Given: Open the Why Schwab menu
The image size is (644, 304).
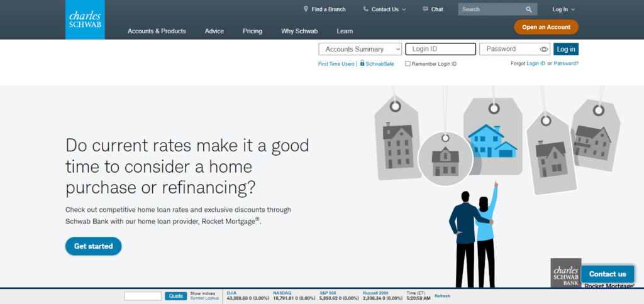Looking at the screenshot, I should click(299, 31).
